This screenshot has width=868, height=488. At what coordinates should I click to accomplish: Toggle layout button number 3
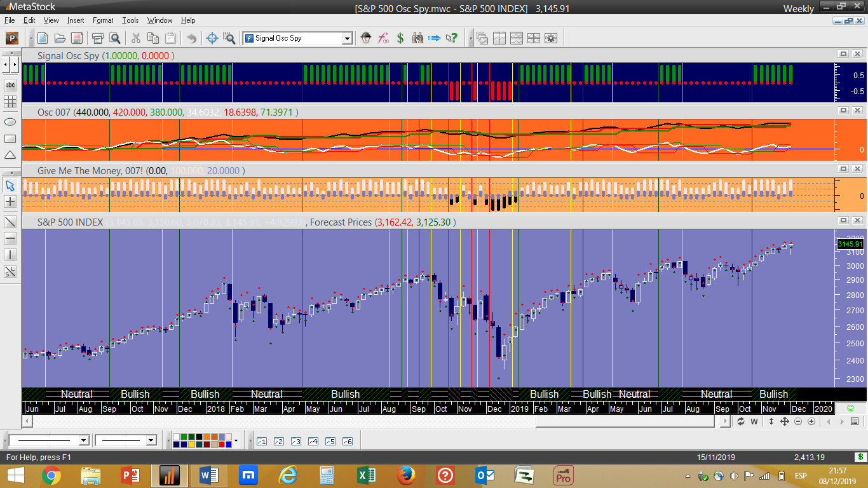[x=295, y=441]
